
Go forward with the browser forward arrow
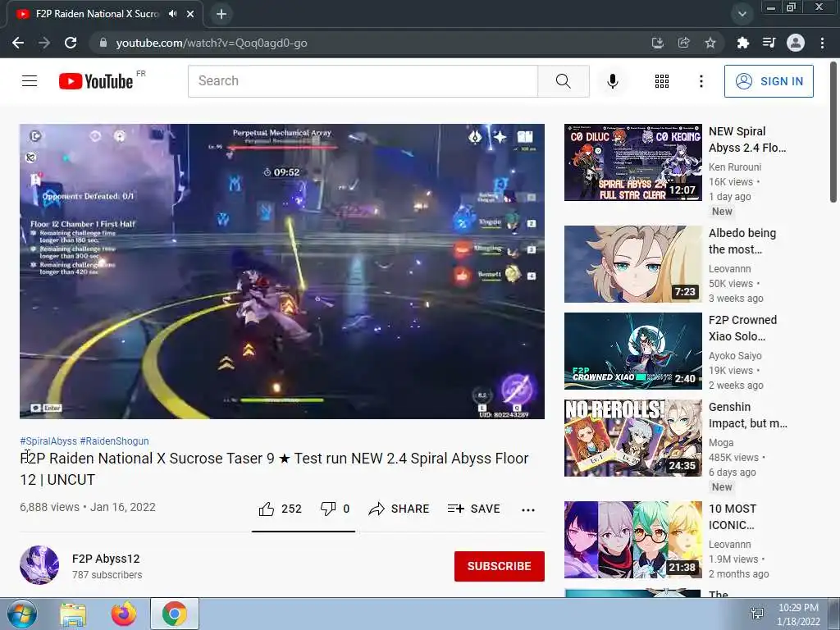pos(44,43)
